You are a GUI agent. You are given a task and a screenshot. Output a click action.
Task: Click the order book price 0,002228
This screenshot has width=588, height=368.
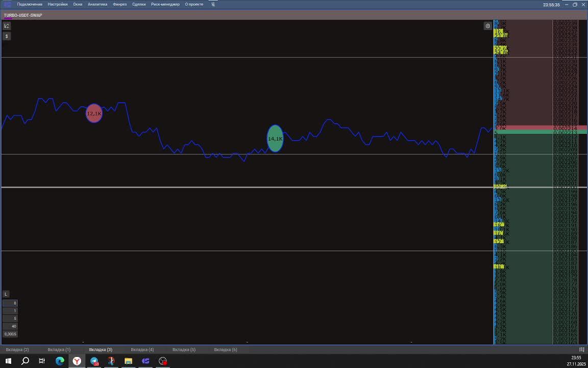(565, 70)
